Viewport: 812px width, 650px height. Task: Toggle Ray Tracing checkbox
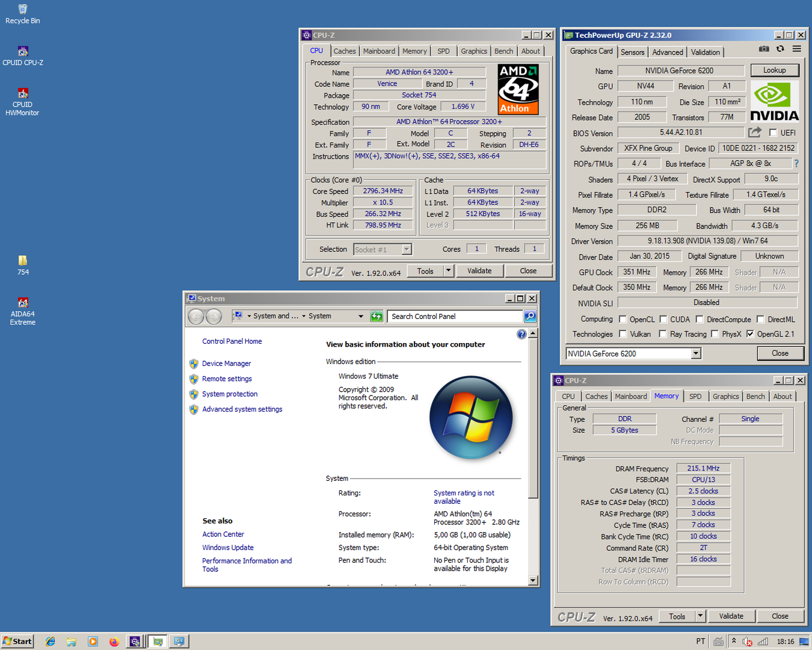(663, 334)
